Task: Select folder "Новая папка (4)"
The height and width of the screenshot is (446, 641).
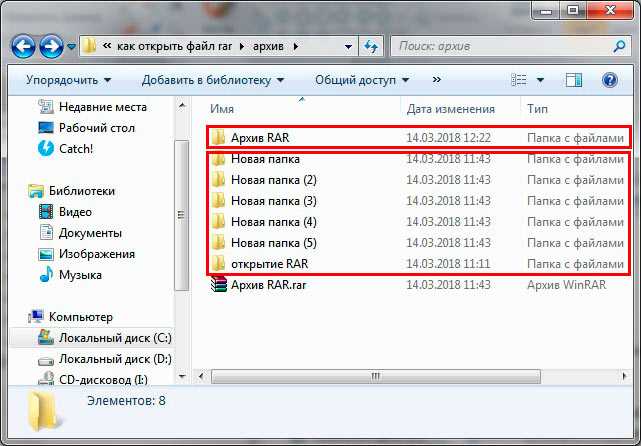Action: 419,222
